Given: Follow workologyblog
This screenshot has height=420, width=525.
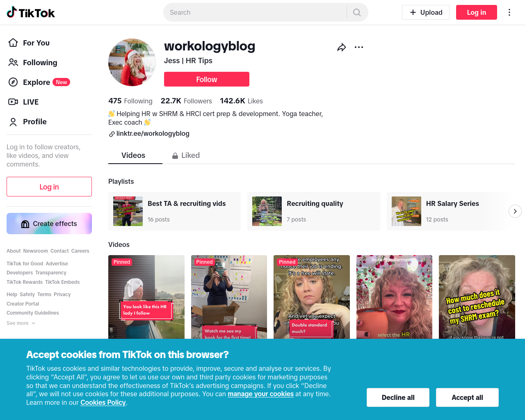Looking at the screenshot, I should click(x=207, y=79).
